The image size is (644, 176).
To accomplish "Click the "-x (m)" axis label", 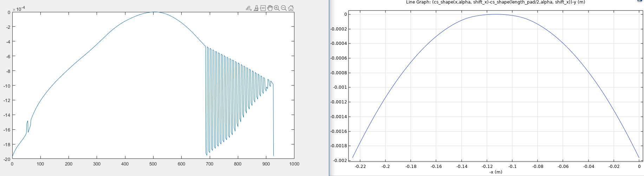I will (495, 172).
